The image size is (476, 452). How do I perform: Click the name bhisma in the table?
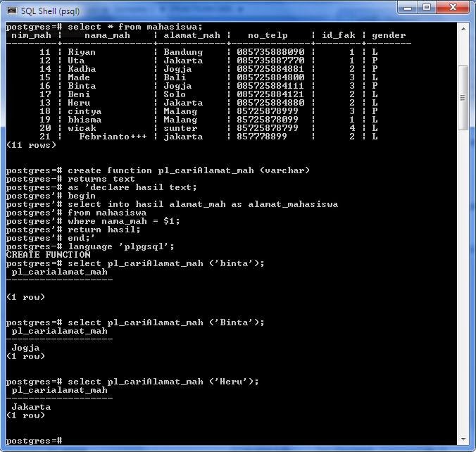click(84, 120)
